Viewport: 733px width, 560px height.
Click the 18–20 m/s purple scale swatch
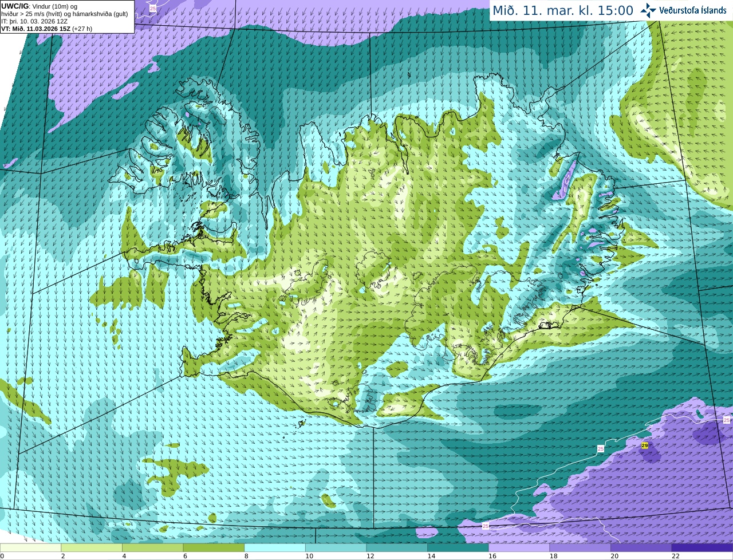click(x=580, y=547)
